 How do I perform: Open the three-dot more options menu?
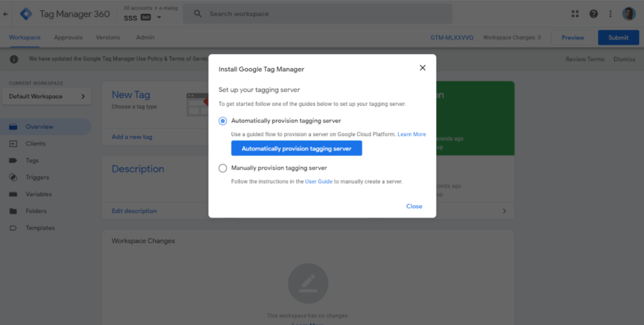[x=610, y=14]
